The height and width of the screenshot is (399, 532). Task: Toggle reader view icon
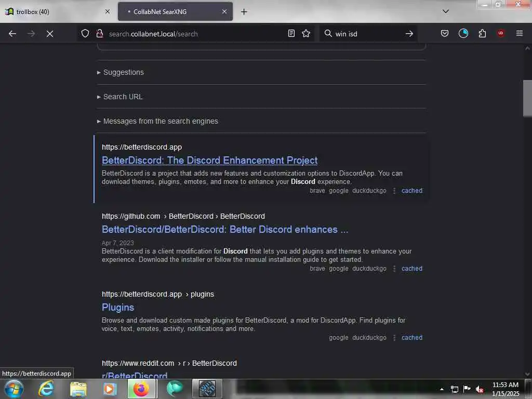click(291, 33)
